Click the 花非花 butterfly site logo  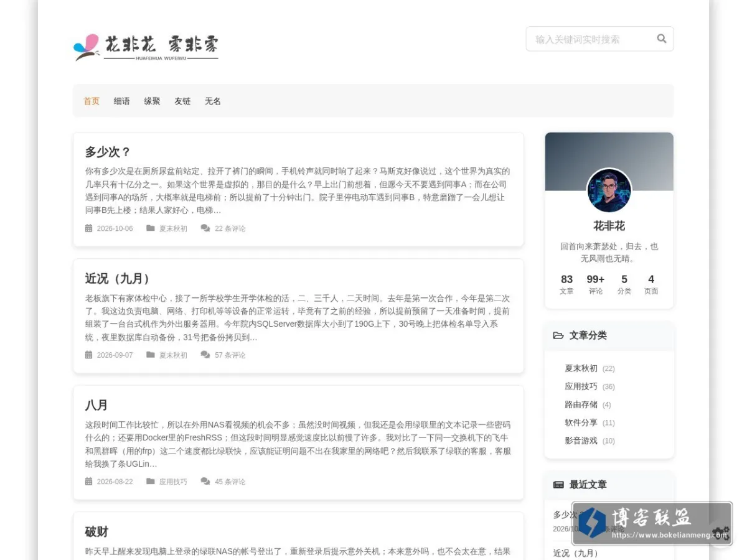(146, 47)
